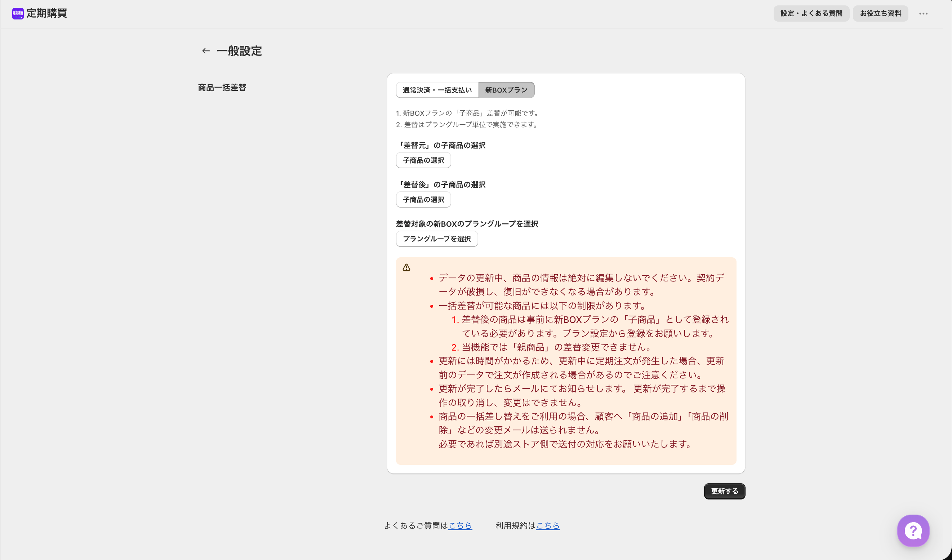
Task: Click warning line 一括差替が可能な商品には以下の制限
Action: pos(543,306)
